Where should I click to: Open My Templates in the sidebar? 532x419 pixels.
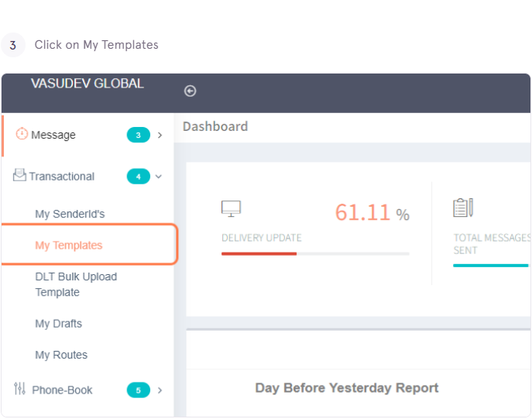[69, 246]
